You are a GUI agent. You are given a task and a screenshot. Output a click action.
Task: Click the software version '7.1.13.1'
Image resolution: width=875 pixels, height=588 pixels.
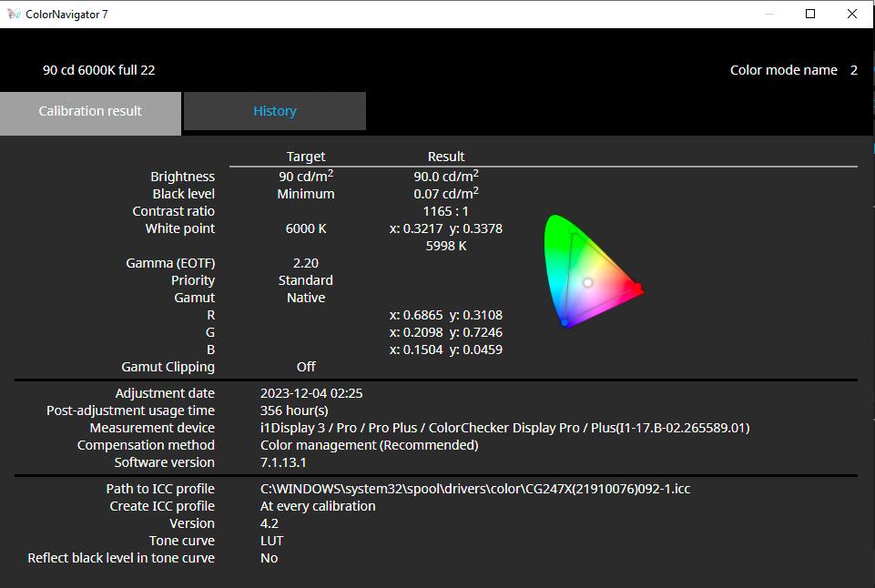[x=283, y=462]
